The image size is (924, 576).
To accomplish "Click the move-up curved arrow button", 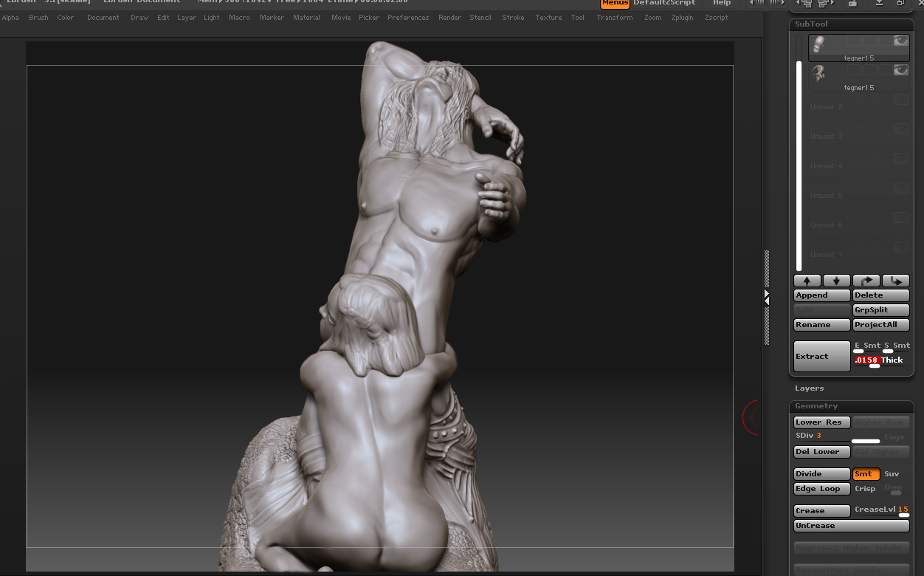I will point(866,281).
